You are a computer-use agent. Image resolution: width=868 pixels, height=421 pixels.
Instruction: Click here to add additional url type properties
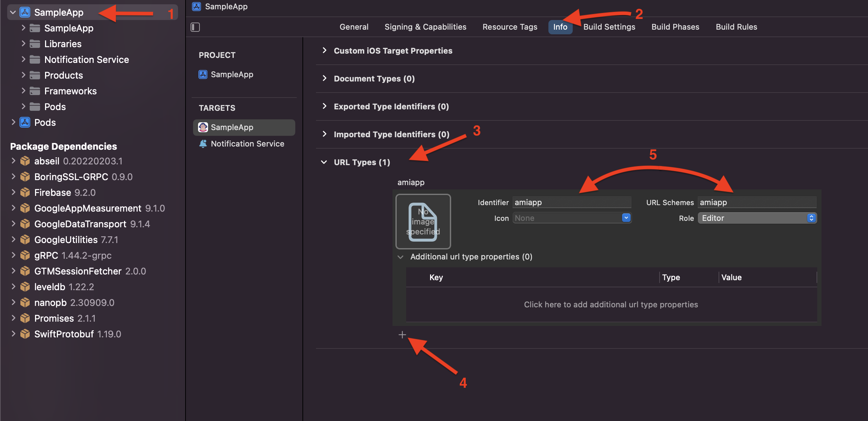click(611, 304)
